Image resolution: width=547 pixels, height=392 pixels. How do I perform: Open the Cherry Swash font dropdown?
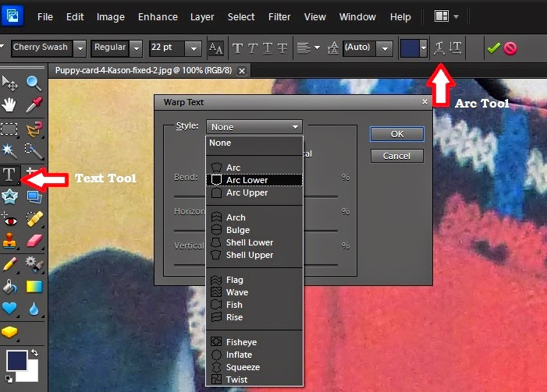coord(80,48)
